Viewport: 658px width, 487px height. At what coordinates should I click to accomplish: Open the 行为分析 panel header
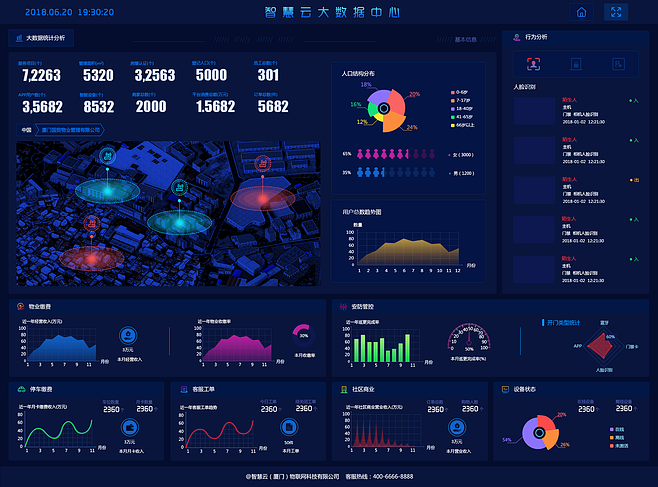[535, 36]
